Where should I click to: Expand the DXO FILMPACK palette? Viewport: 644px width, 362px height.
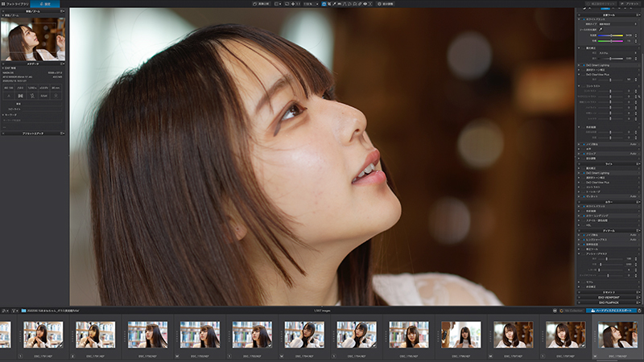(x=609, y=302)
